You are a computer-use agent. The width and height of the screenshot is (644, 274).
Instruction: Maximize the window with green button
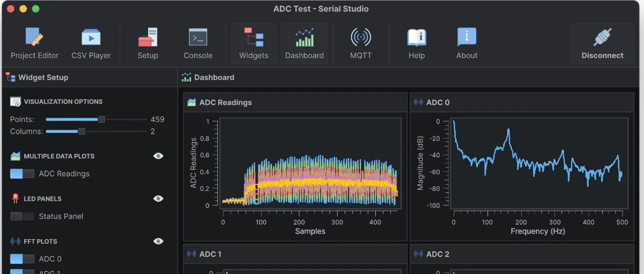pyautogui.click(x=36, y=9)
